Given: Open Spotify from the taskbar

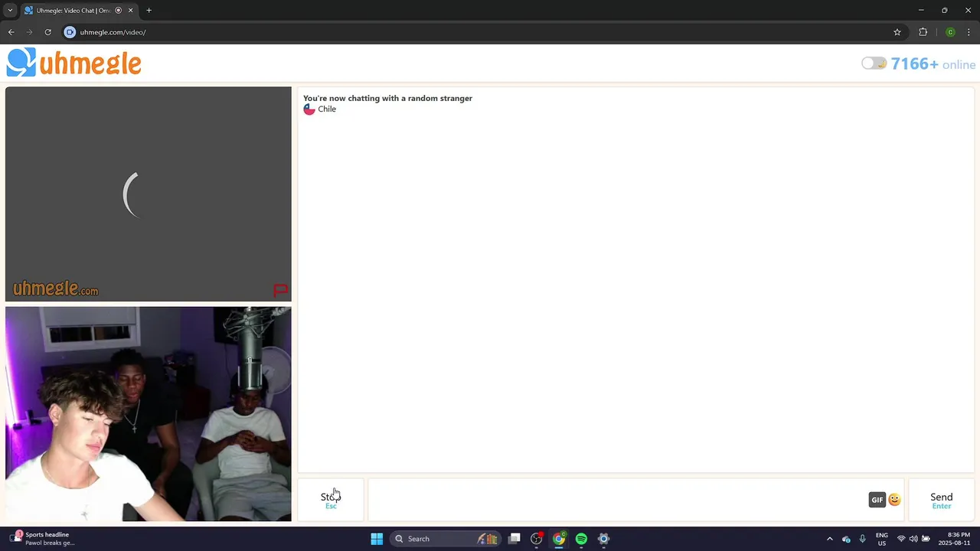Looking at the screenshot, I should coord(581,539).
